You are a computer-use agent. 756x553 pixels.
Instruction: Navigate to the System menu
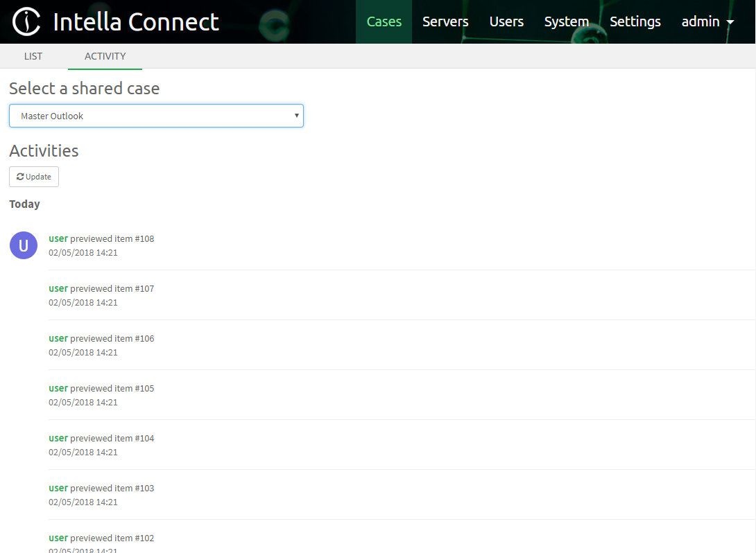click(x=566, y=22)
